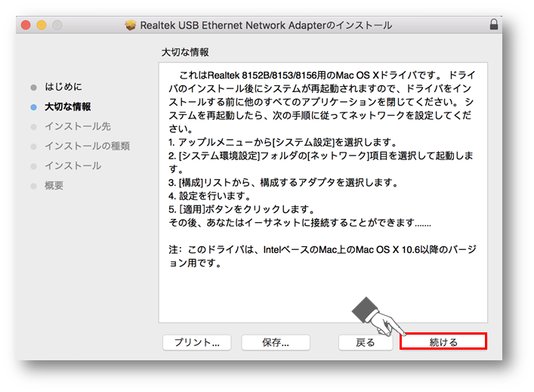Click the window title text Realtek USB Ethernet
The width and height of the screenshot is (534, 392).
[266, 25]
